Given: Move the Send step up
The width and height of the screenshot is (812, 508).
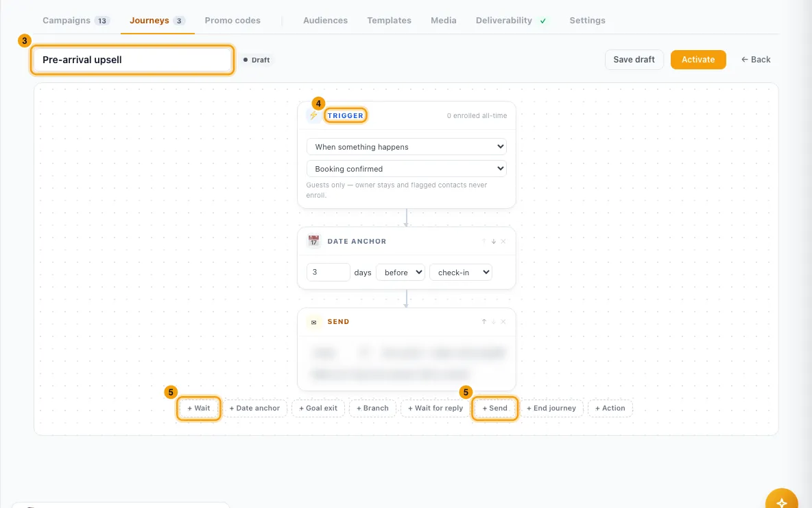Looking at the screenshot, I should tap(483, 321).
